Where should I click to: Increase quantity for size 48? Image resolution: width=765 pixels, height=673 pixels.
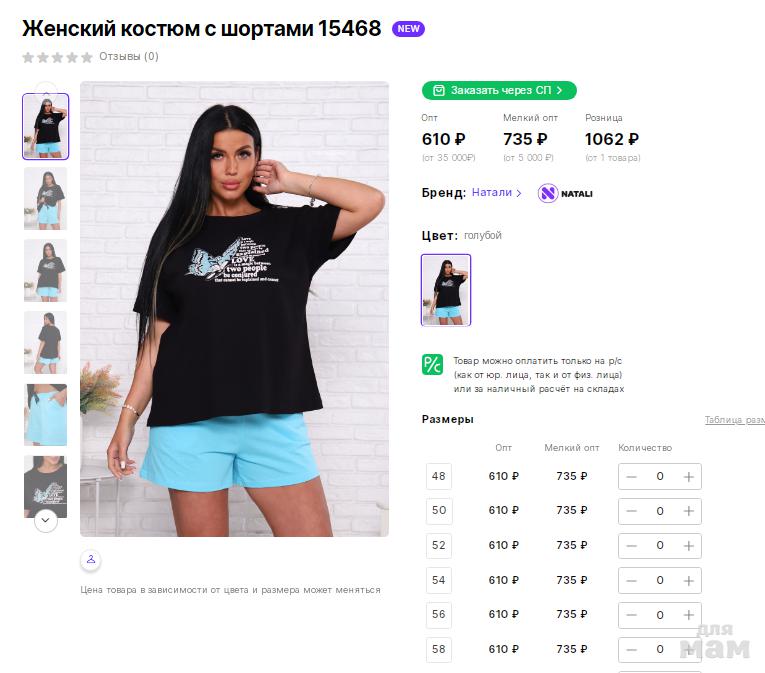tap(688, 476)
